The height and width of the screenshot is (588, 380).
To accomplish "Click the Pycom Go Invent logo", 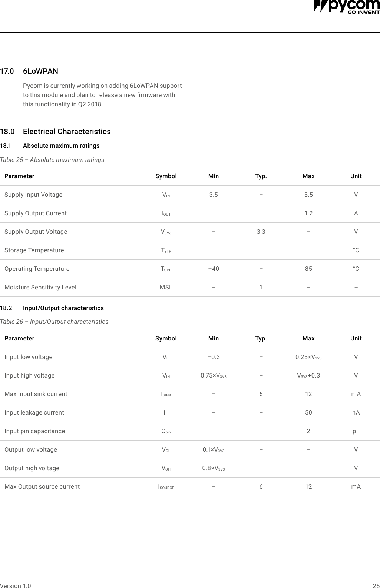I will pos(346,7).
